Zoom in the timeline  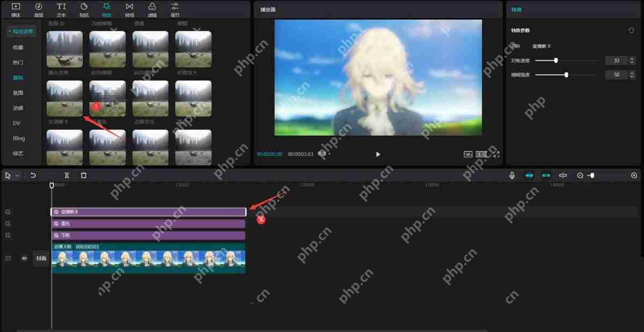[634, 176]
